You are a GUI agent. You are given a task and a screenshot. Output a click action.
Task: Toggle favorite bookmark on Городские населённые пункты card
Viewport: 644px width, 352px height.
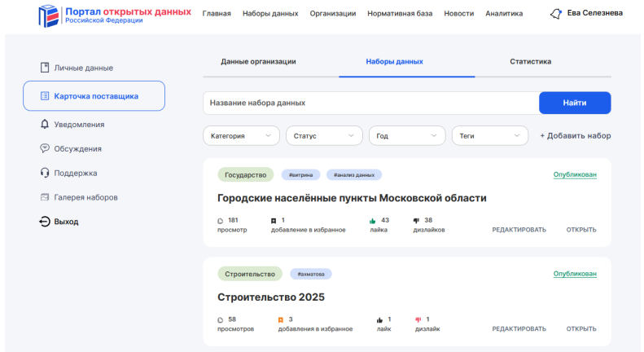point(274,221)
